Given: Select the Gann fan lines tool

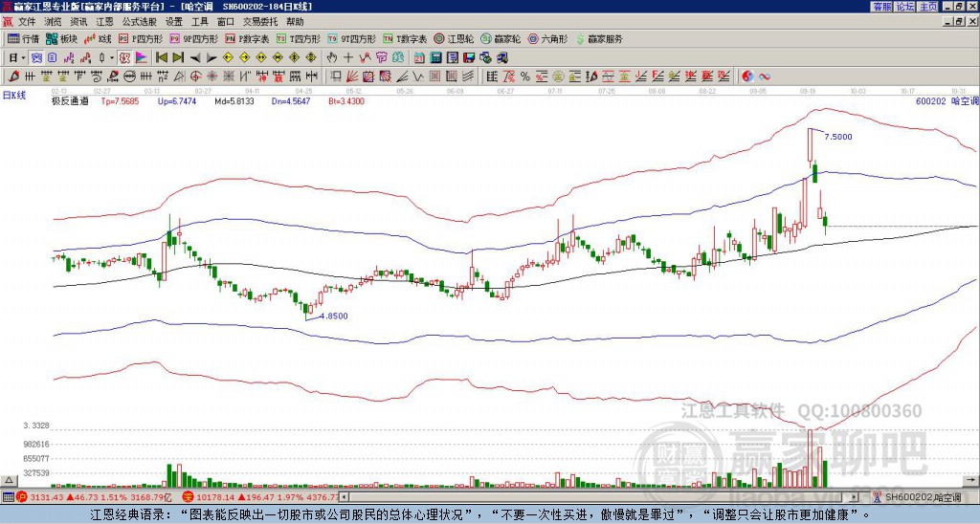Looking at the screenshot, I should tap(352, 76).
